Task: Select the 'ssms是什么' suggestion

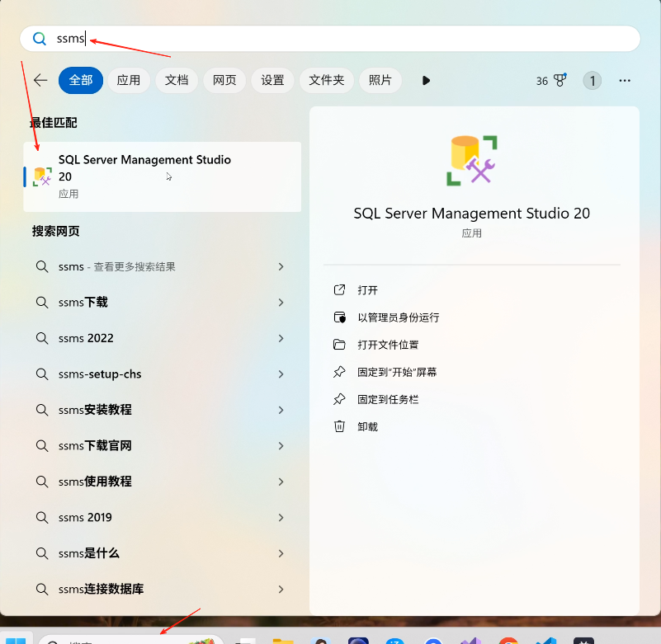Action: coord(163,553)
